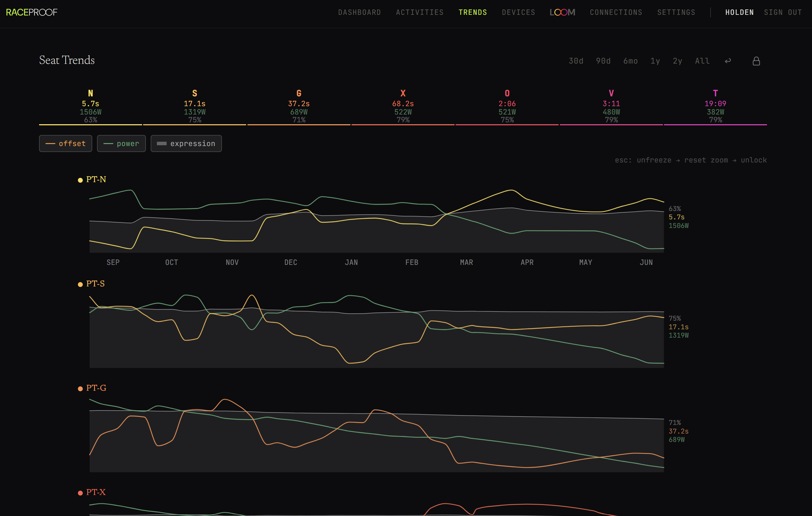Set range to 90d

[x=603, y=61]
